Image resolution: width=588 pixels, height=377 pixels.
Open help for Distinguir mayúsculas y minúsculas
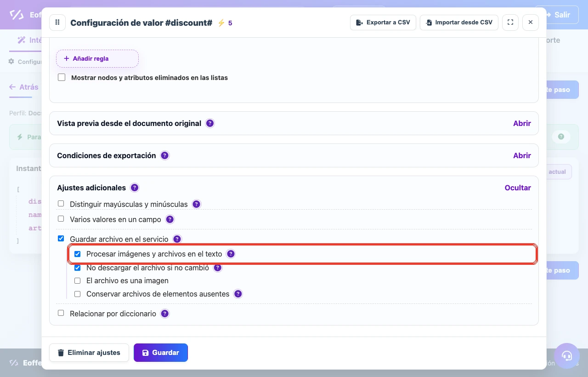tap(197, 204)
